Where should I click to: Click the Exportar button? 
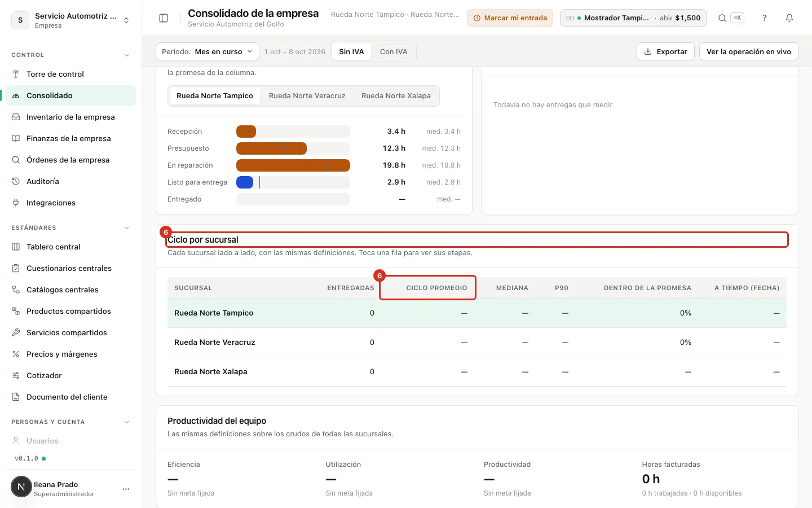[x=665, y=51]
